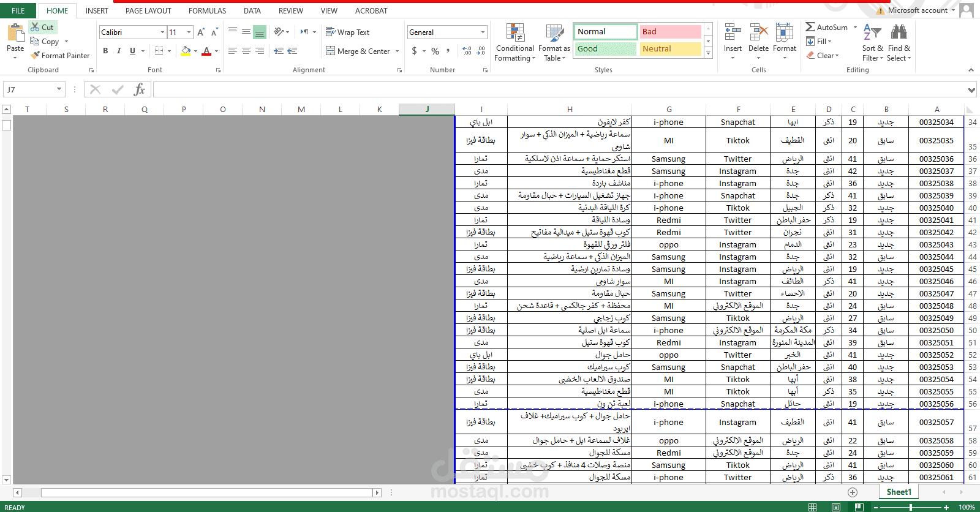Switch to FORMULAS tab
This screenshot has height=512, width=980.
pyautogui.click(x=207, y=10)
